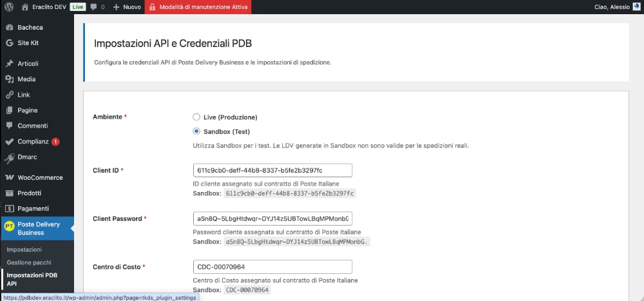This screenshot has height=301, width=644.
Task: Open the Pagamenti menu item
Action: (x=32, y=208)
